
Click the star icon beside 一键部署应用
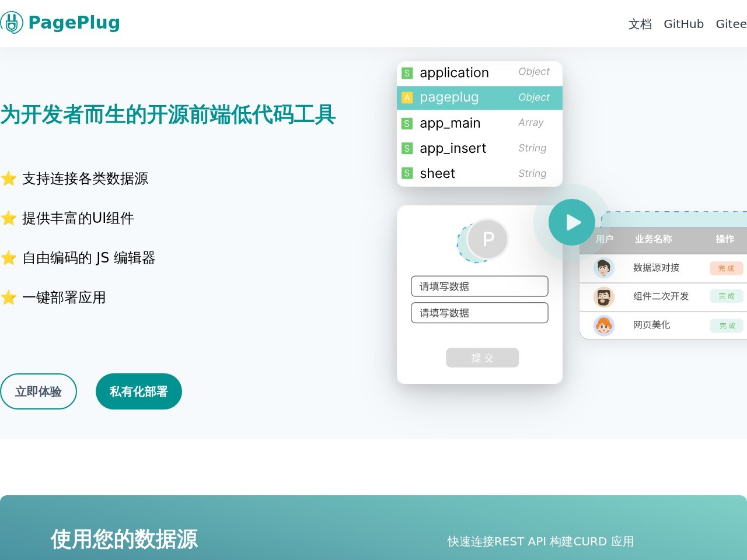9,297
